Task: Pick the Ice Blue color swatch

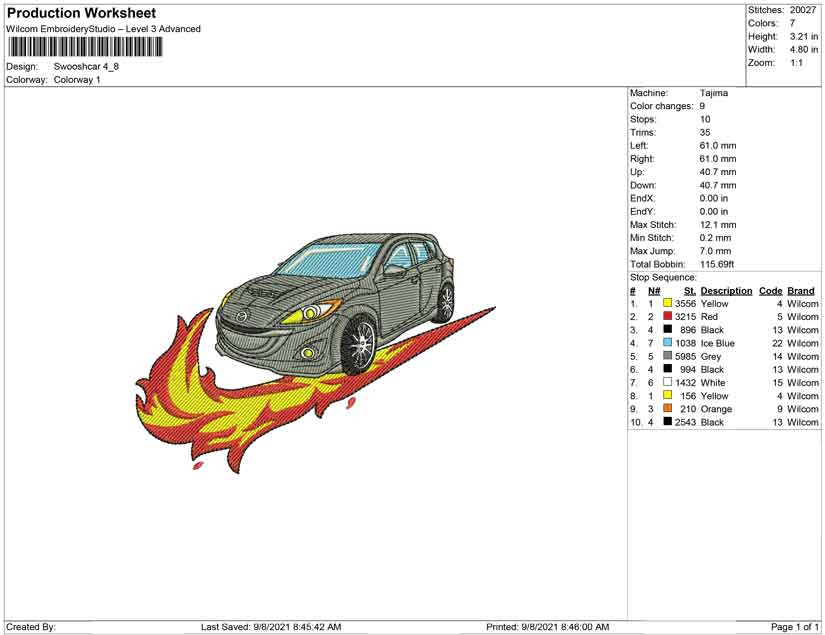Action: click(x=667, y=343)
